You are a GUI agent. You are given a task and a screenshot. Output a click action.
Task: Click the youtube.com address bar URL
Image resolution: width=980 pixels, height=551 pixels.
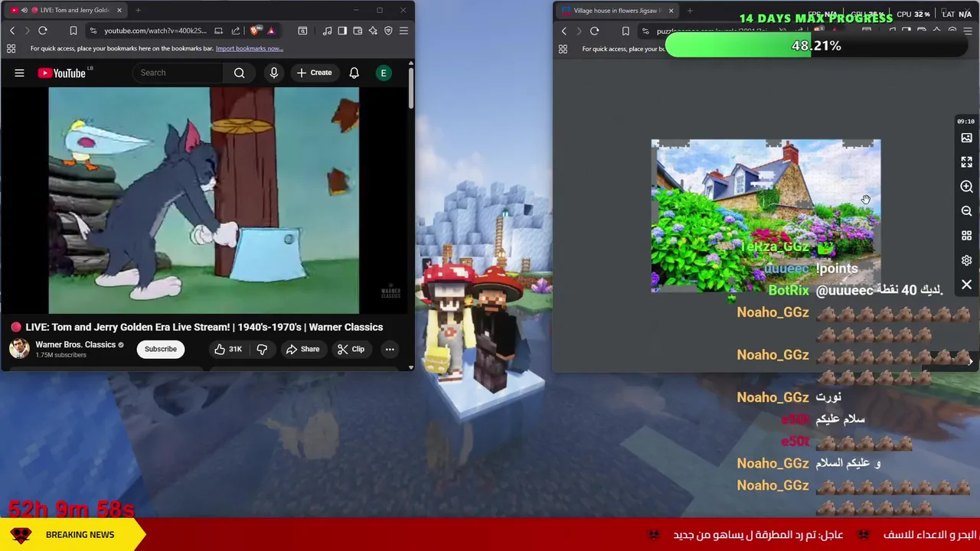(155, 31)
